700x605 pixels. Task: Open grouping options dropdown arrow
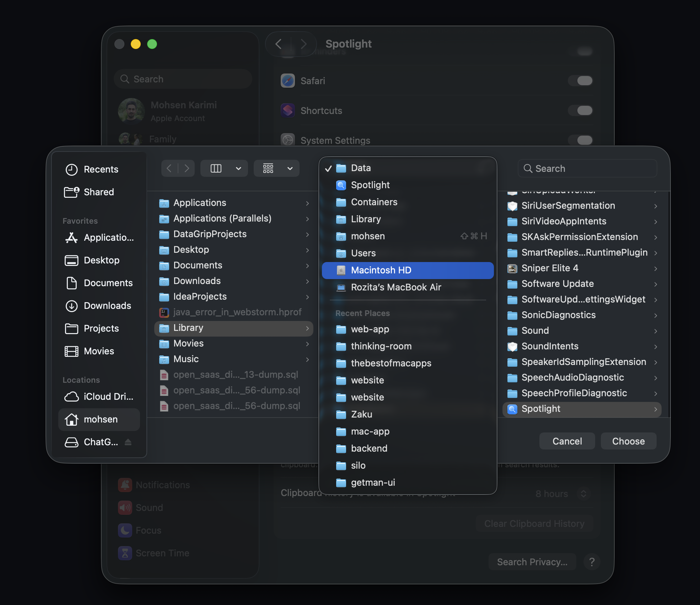tap(290, 168)
